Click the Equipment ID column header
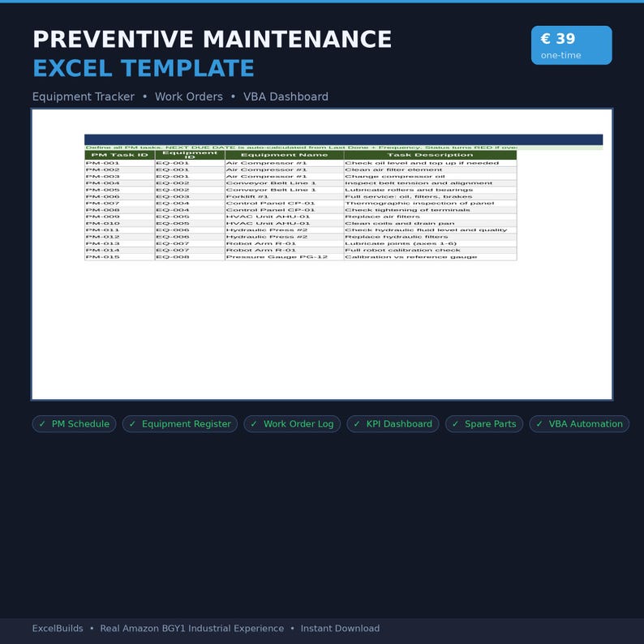Image resolution: width=644 pixels, height=644 pixels. pos(190,155)
